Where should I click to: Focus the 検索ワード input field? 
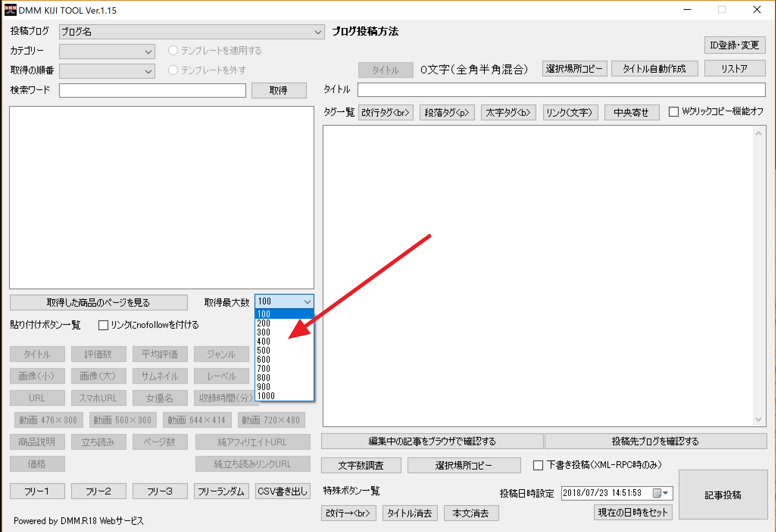152,90
